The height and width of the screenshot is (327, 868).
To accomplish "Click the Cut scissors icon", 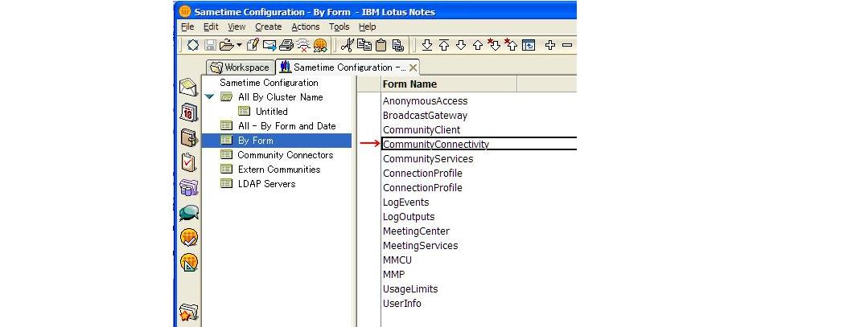I will tap(347, 45).
